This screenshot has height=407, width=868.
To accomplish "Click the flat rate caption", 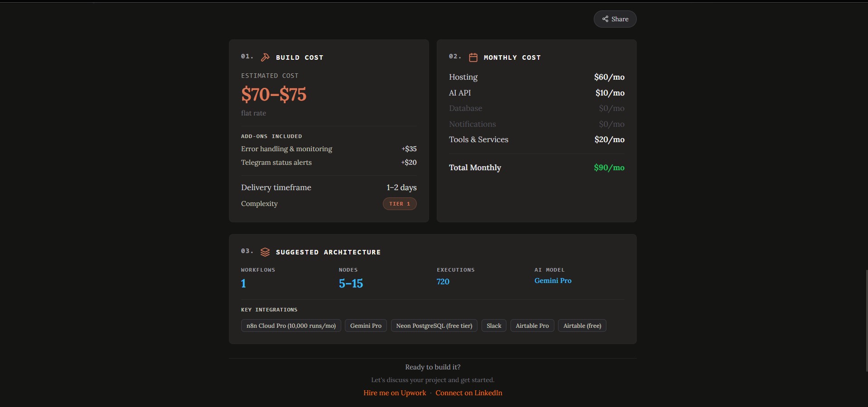I will [253, 113].
